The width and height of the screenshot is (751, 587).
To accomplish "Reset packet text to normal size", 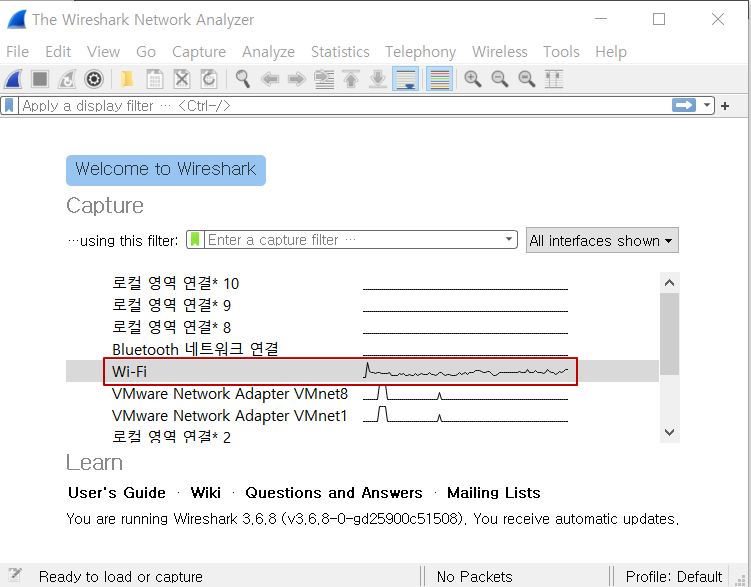I will pos(527,79).
